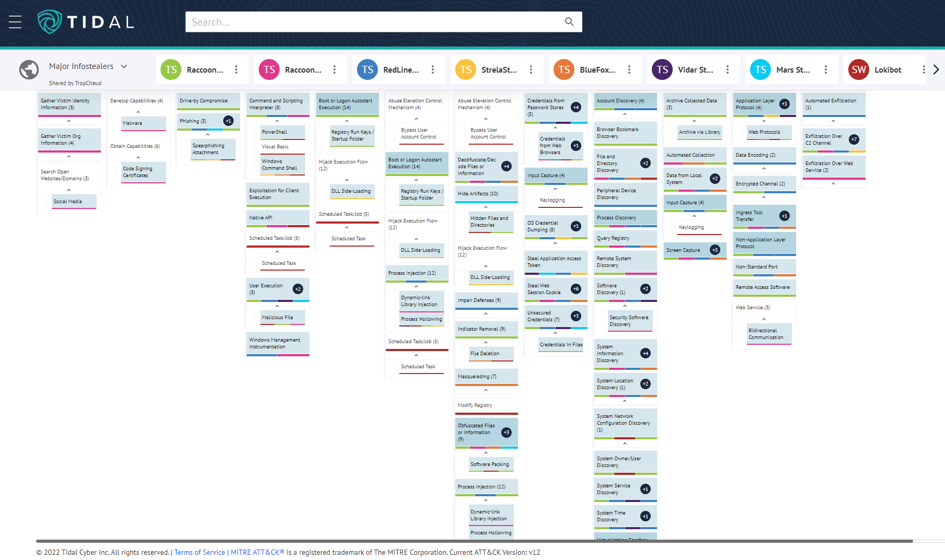This screenshot has height=560, width=945.
Task: Collapse Gather Victim Identity Information sub-techniques
Action: click(68, 121)
